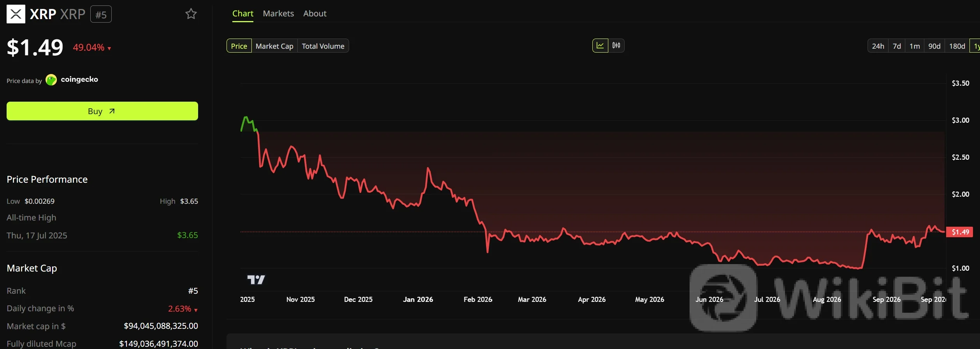Set chart range to 180d

point(957,46)
